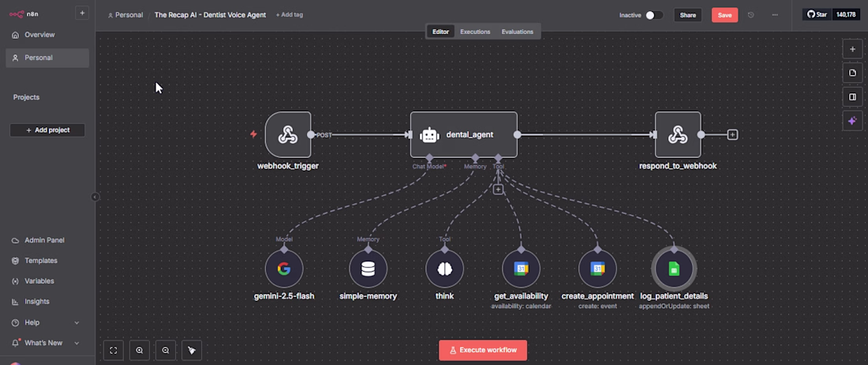
Task: Open the dental_agent node
Action: pos(464,134)
